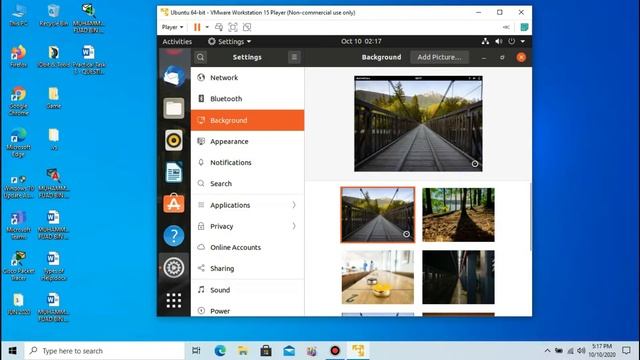Open Mail app on Windows taskbar
The width and height of the screenshot is (640, 360).
pos(289,351)
